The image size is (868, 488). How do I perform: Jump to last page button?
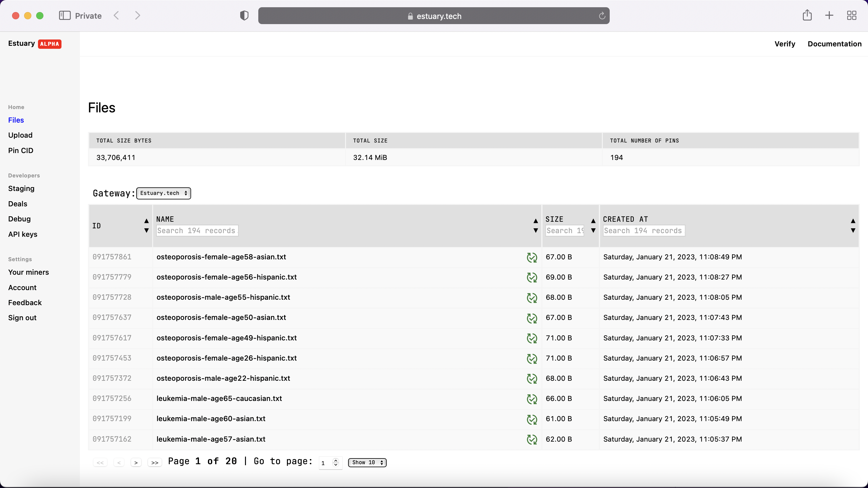coord(155,463)
